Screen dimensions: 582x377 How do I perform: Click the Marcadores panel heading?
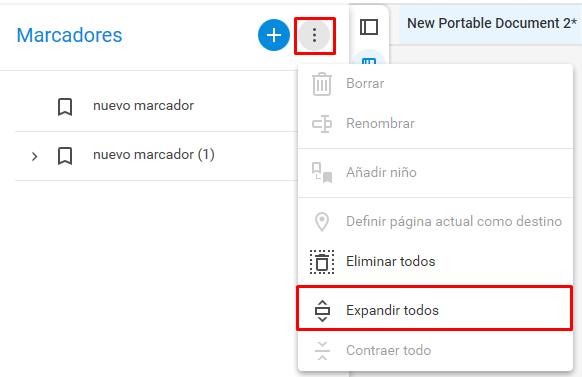(69, 35)
